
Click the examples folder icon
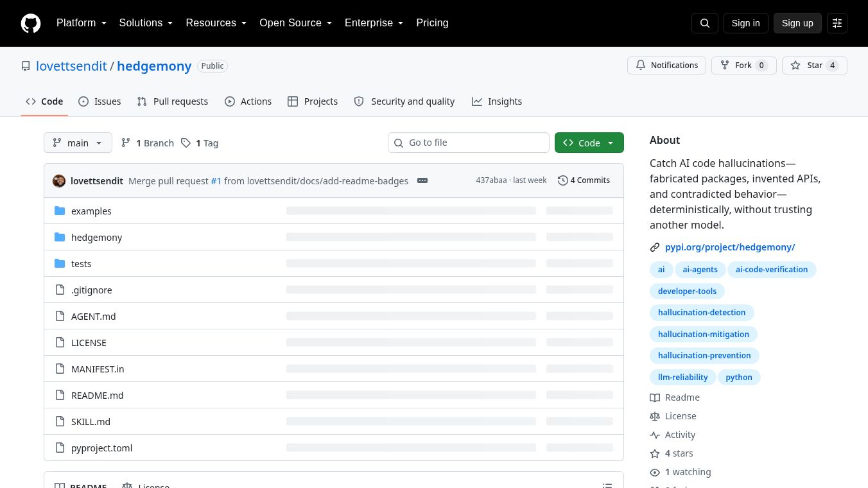pos(60,211)
